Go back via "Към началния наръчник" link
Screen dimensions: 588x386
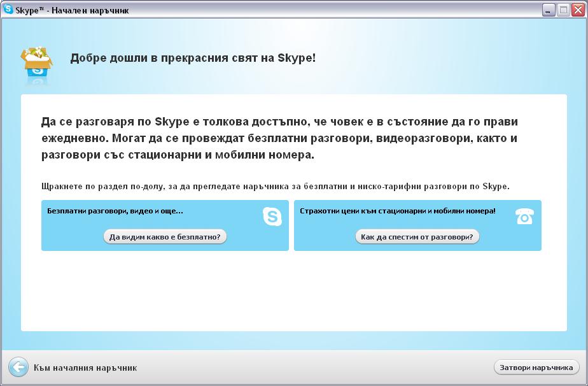(85, 368)
